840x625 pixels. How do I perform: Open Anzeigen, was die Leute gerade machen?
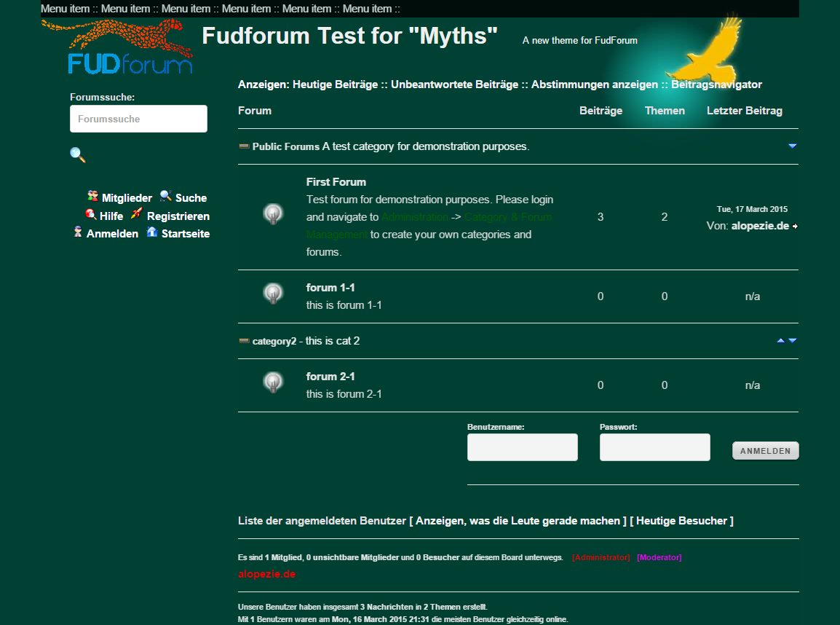518,521
